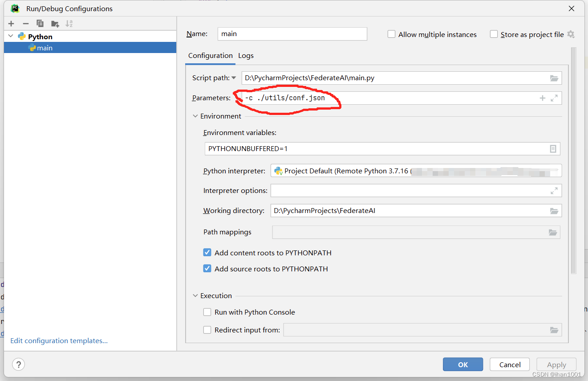Image resolution: width=588 pixels, height=381 pixels.
Task: Sort configurations alphabetically
Action: pyautogui.click(x=69, y=24)
